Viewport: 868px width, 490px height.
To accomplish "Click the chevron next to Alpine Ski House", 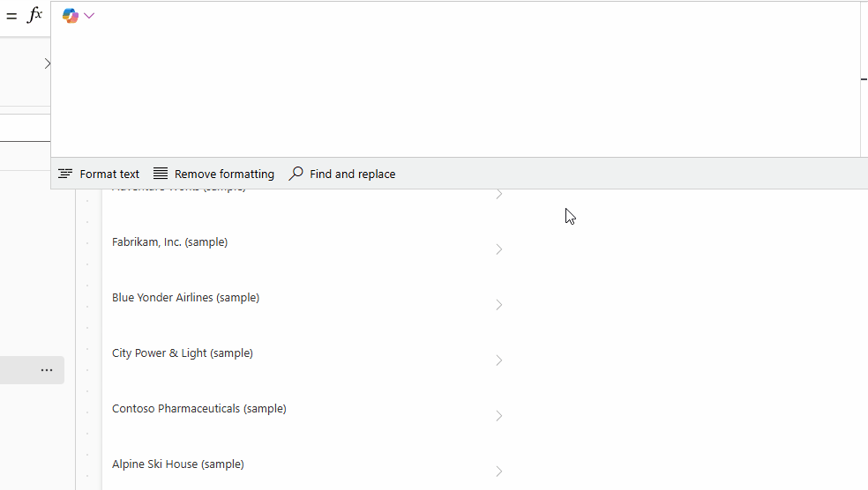I will point(498,471).
